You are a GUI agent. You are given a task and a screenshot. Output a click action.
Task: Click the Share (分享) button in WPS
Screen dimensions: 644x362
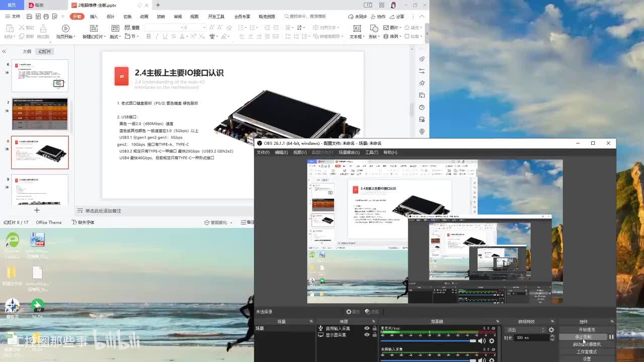click(397, 17)
